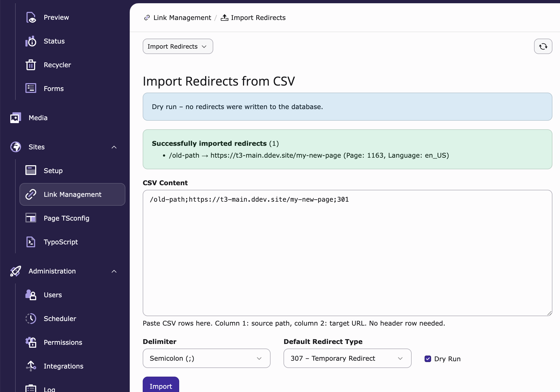Select the TypoScript file icon

tap(31, 242)
